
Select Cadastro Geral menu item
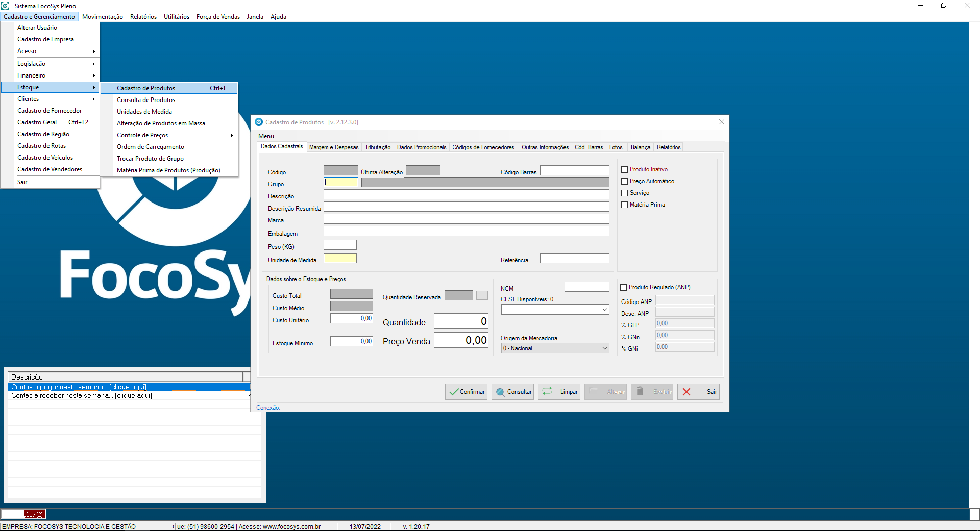coord(50,122)
